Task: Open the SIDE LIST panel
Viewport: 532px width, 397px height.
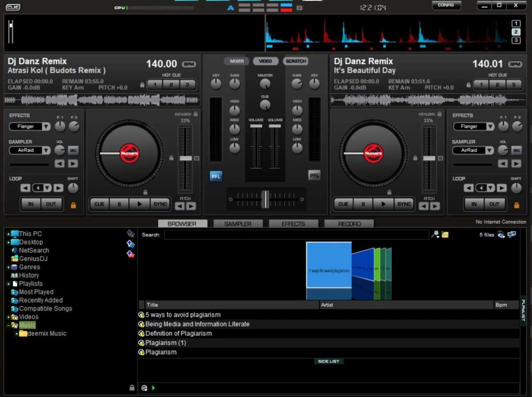Action: pyautogui.click(x=329, y=361)
